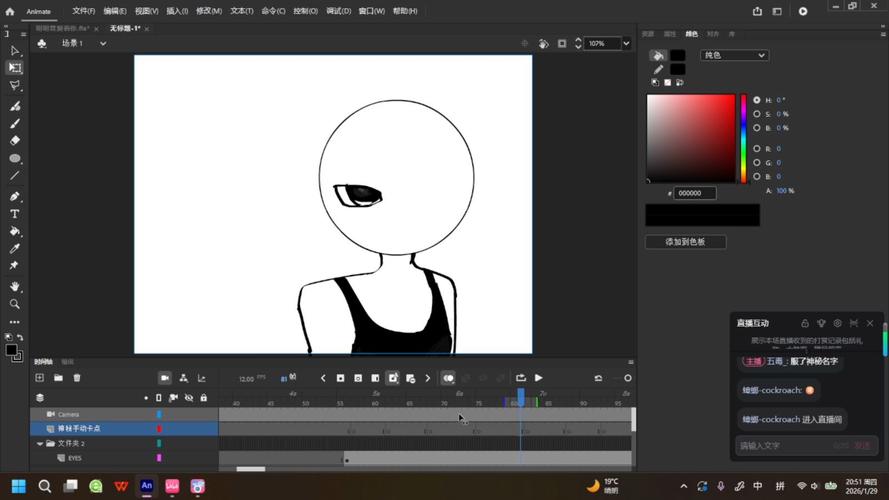
Task: Toggle the onion skin button
Action: (448, 378)
